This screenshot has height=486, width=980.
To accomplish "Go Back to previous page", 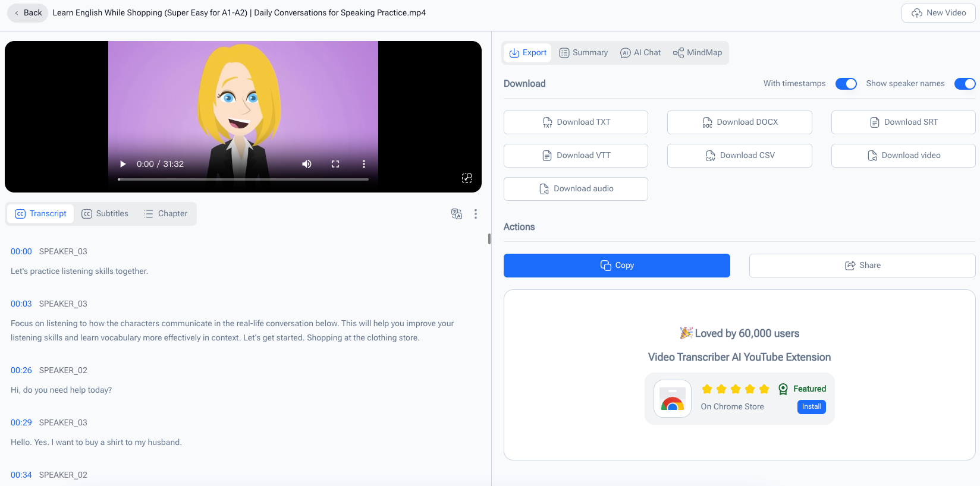I will click(x=27, y=12).
